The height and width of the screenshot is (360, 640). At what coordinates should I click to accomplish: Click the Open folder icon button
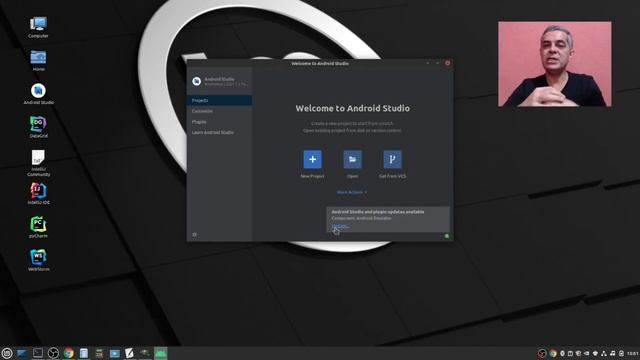click(352, 160)
